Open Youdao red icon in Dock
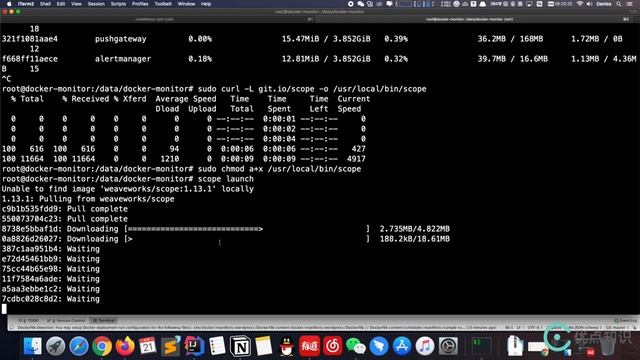 click(x=309, y=346)
